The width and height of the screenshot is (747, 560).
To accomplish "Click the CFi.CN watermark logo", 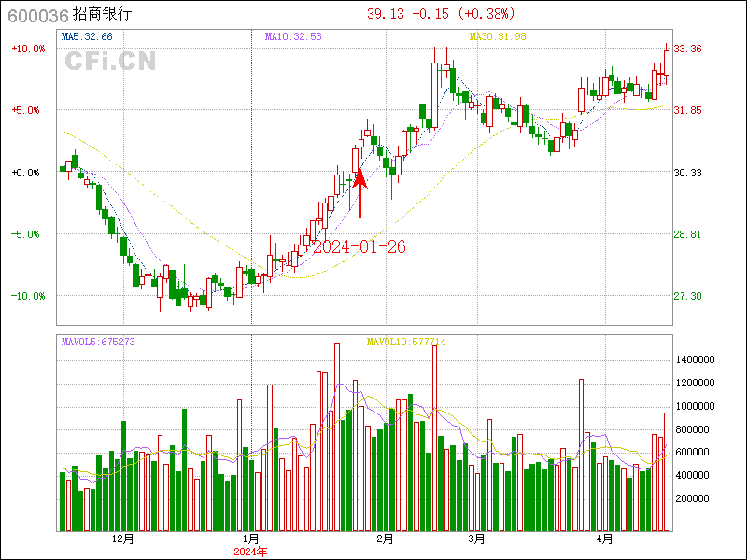I will tap(110, 61).
